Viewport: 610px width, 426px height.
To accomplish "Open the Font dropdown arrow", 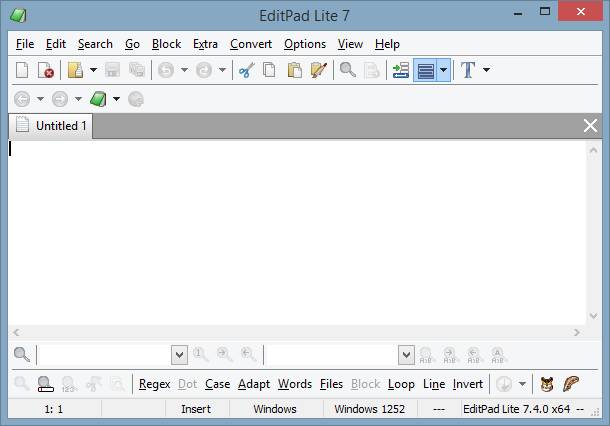I will coord(486,70).
